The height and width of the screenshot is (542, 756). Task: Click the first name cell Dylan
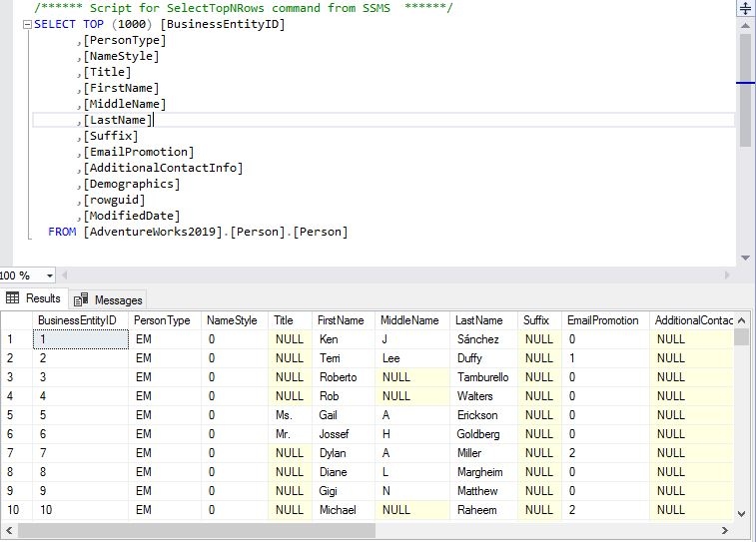(x=344, y=453)
